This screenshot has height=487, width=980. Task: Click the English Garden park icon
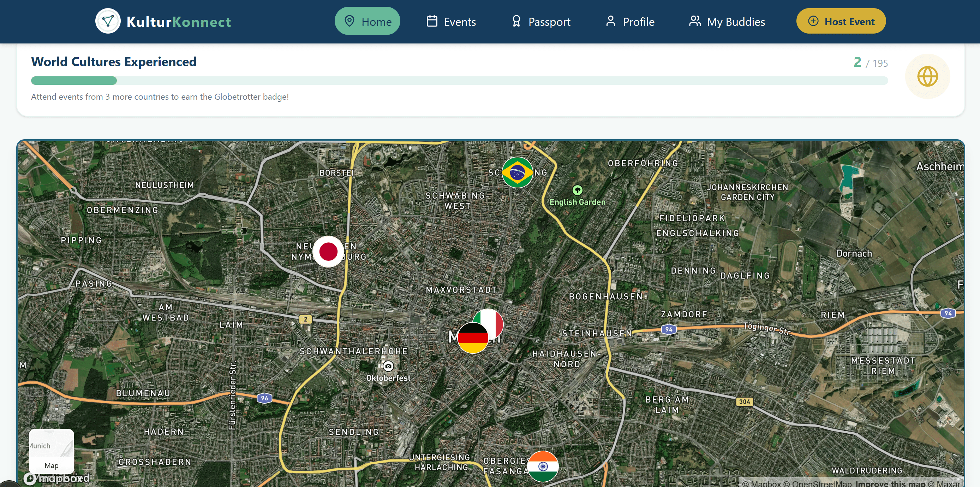577,190
